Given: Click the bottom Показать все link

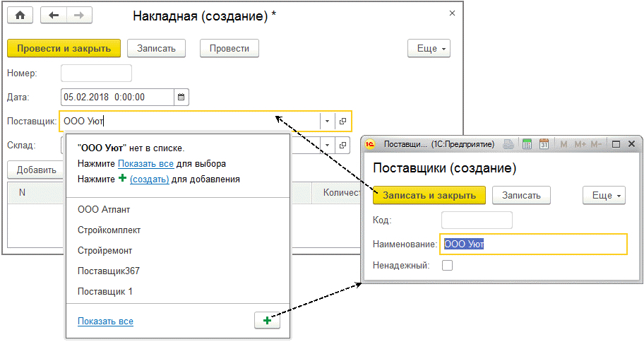Looking at the screenshot, I should [105, 322].
